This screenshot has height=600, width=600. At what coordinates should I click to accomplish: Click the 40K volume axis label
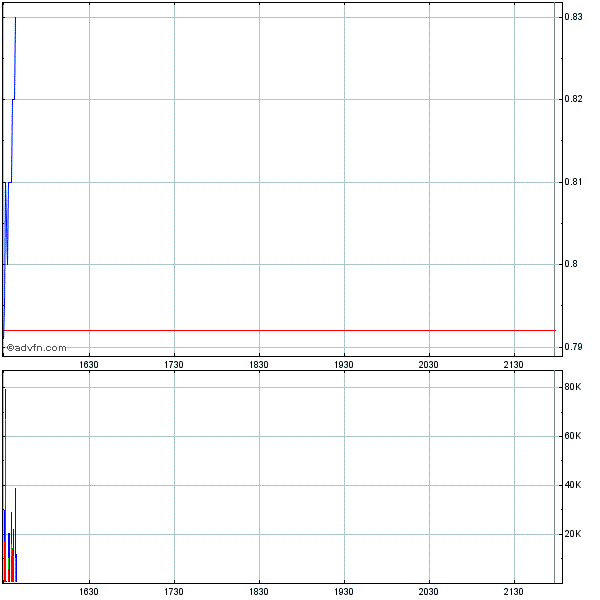tap(573, 485)
